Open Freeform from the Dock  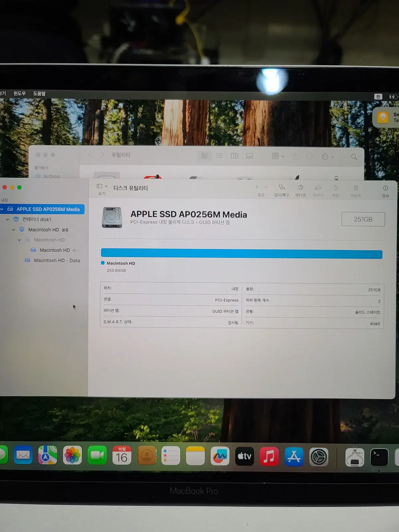220,456
